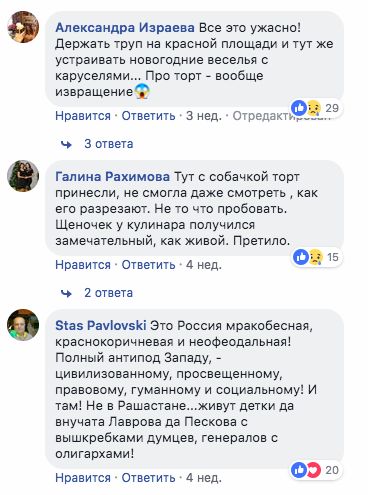Like Галина Рахимова's comment via Нравится
Viewport: 368px width, 495px height.
point(83,265)
